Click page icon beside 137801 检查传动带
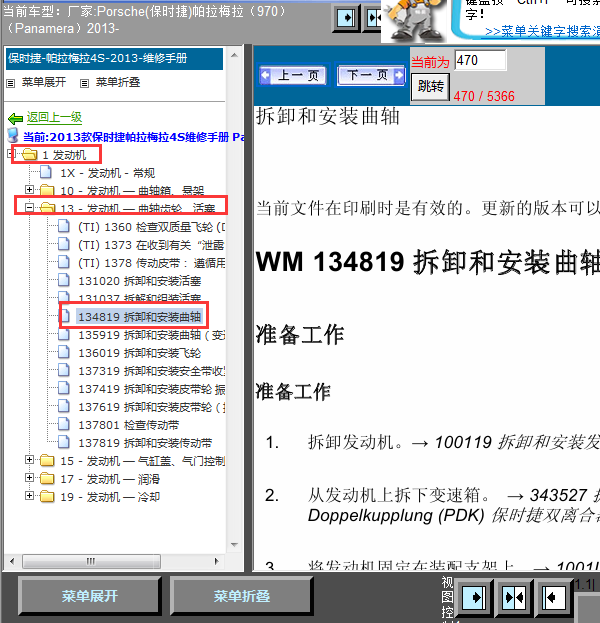The image size is (600, 623). 64,424
